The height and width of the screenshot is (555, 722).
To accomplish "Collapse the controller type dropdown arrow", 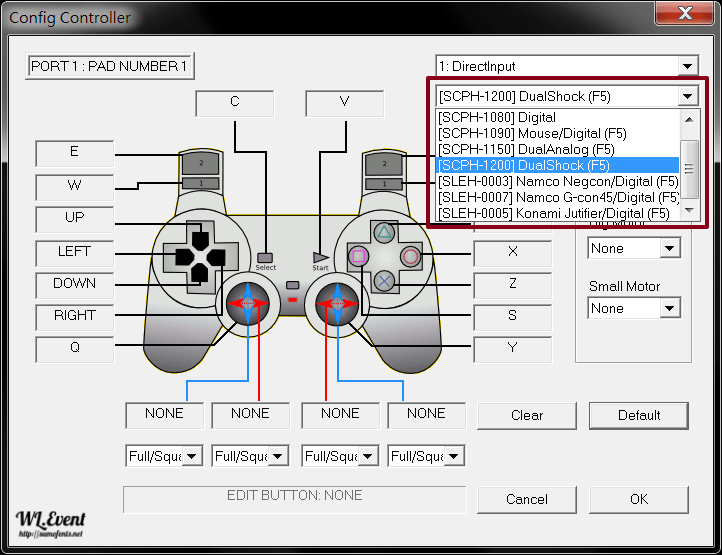I will pyautogui.click(x=687, y=96).
